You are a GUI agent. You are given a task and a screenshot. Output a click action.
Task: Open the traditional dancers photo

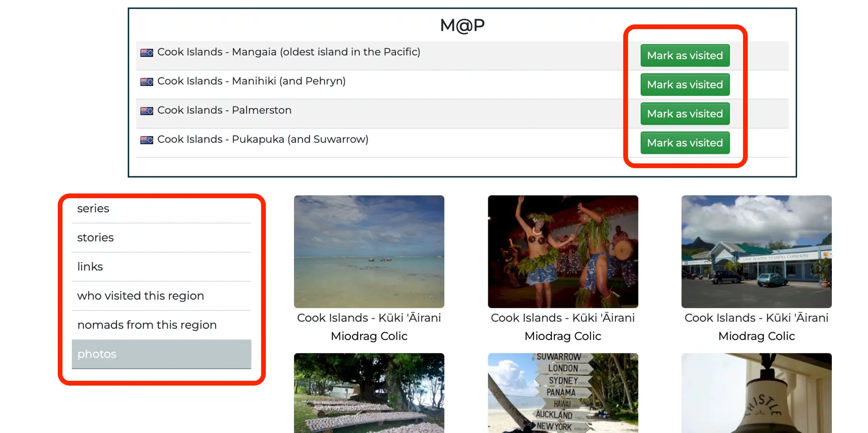tap(563, 251)
